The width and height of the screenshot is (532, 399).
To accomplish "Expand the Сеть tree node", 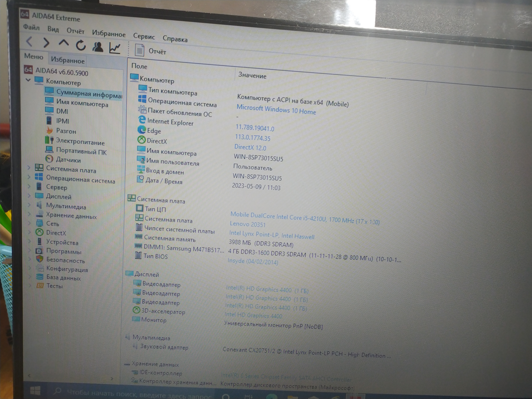I will click(29, 223).
